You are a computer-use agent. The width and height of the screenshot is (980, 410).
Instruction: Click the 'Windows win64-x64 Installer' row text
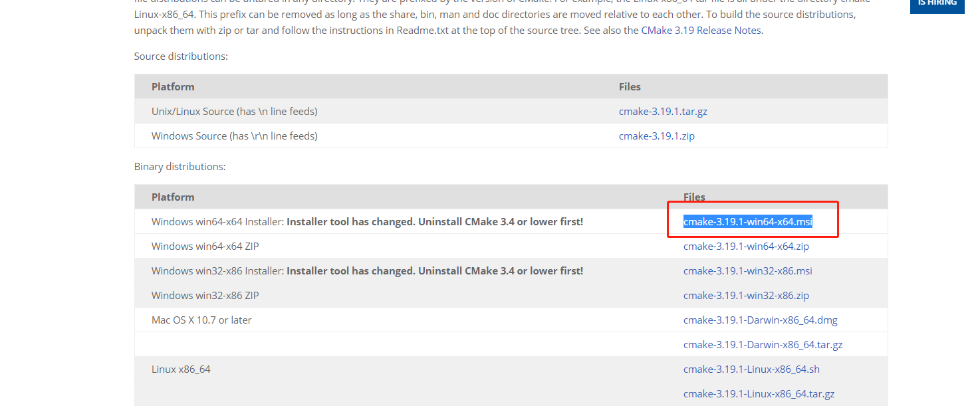[x=367, y=222]
